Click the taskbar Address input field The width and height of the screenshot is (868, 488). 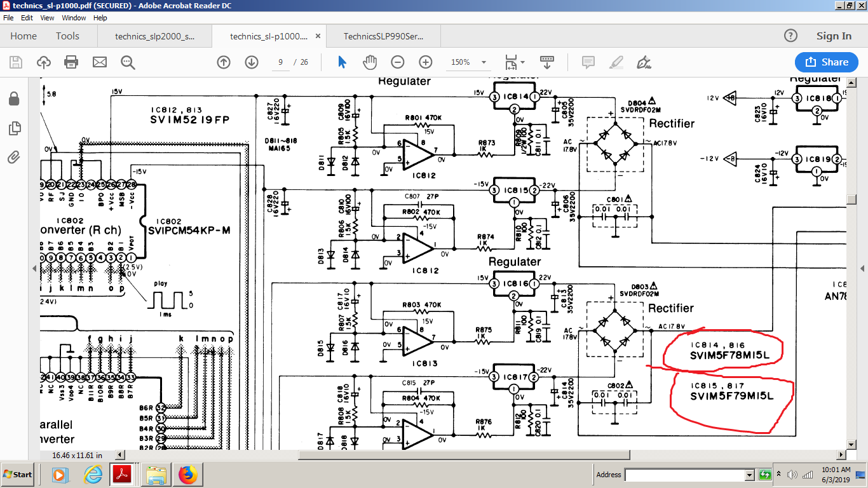pos(685,475)
